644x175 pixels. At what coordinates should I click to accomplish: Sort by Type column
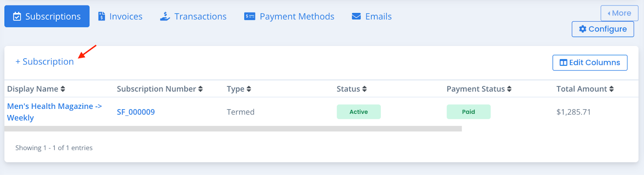[x=239, y=89]
